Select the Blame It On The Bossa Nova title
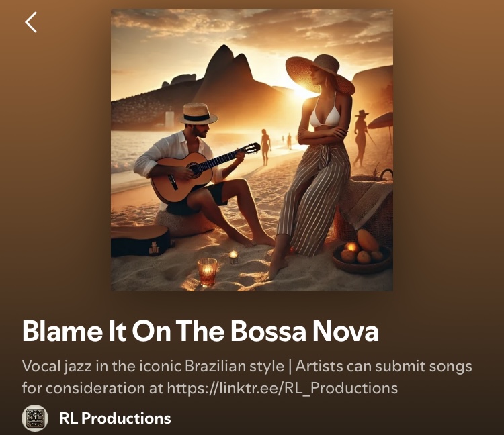This screenshot has height=435, width=504. pos(200,331)
